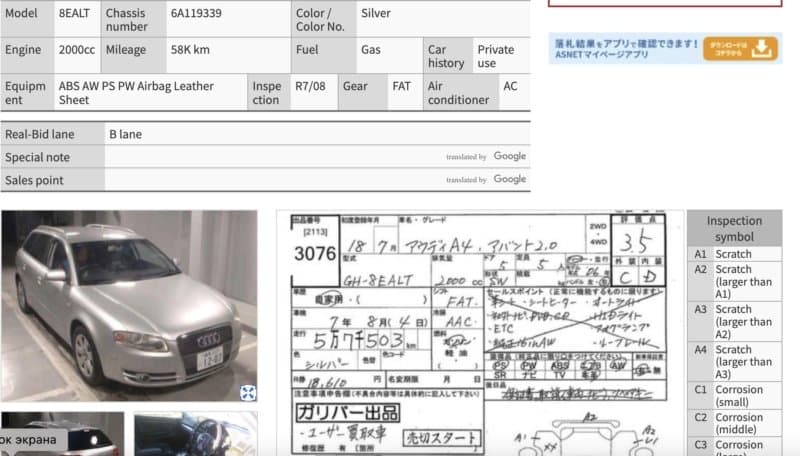Select the air conditioner value AC

click(x=510, y=86)
